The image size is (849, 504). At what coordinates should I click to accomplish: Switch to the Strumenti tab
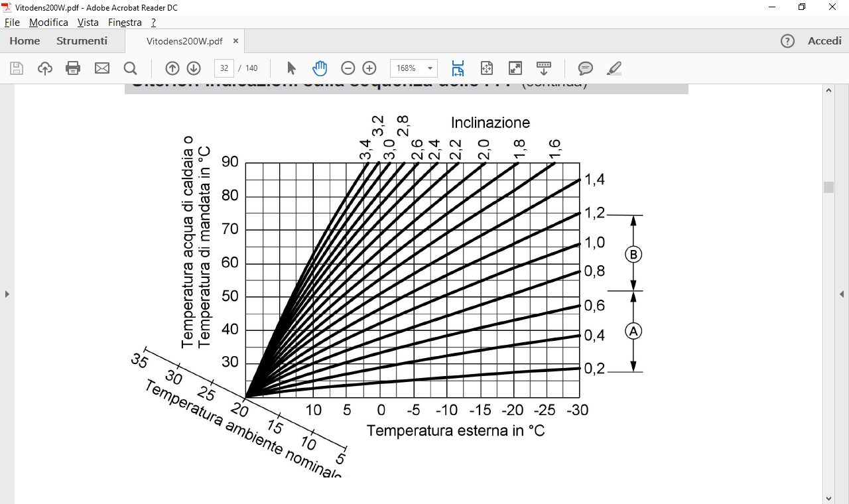point(82,41)
